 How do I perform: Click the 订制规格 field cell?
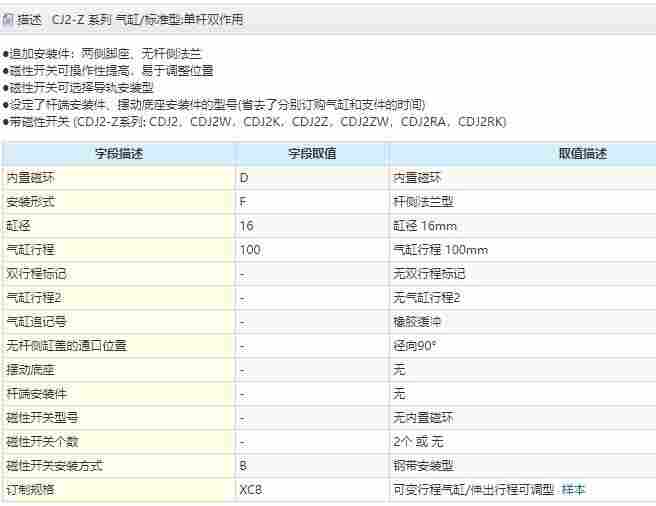pyautogui.click(x=119, y=489)
